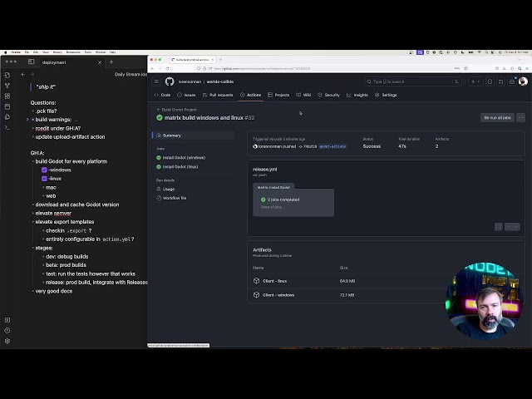Open GitHub pull requests icon in header

coord(500,81)
